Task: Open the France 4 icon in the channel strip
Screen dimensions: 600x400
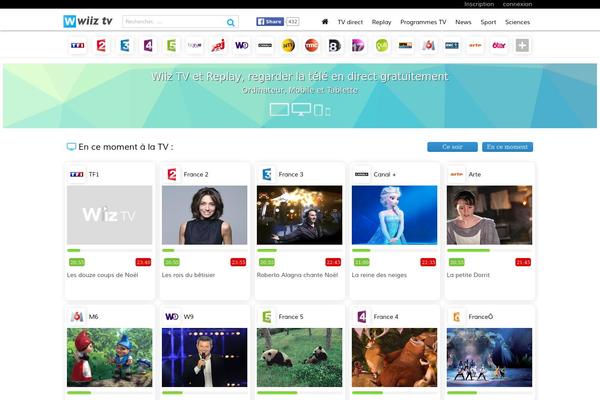Action: 148,46
